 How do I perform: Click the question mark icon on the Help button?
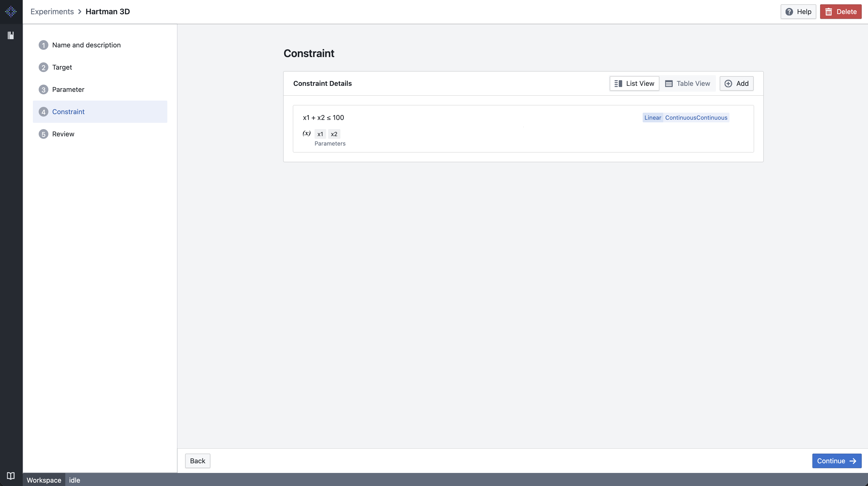click(789, 11)
